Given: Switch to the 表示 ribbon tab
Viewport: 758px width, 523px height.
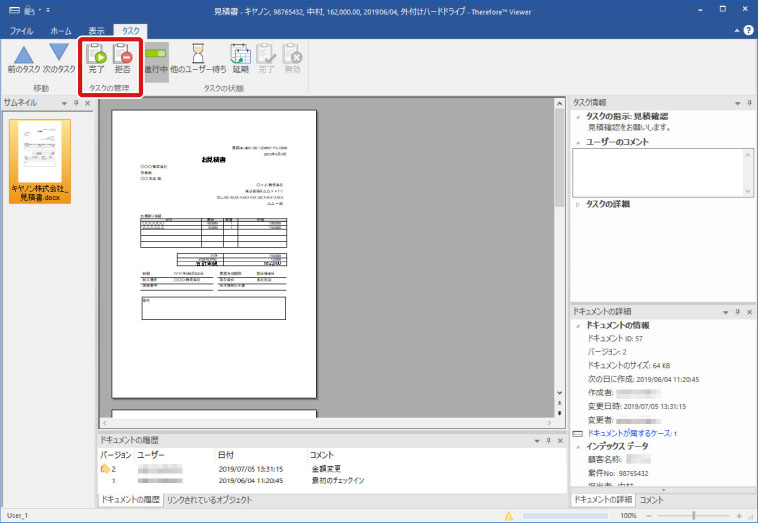Looking at the screenshot, I should (x=96, y=31).
